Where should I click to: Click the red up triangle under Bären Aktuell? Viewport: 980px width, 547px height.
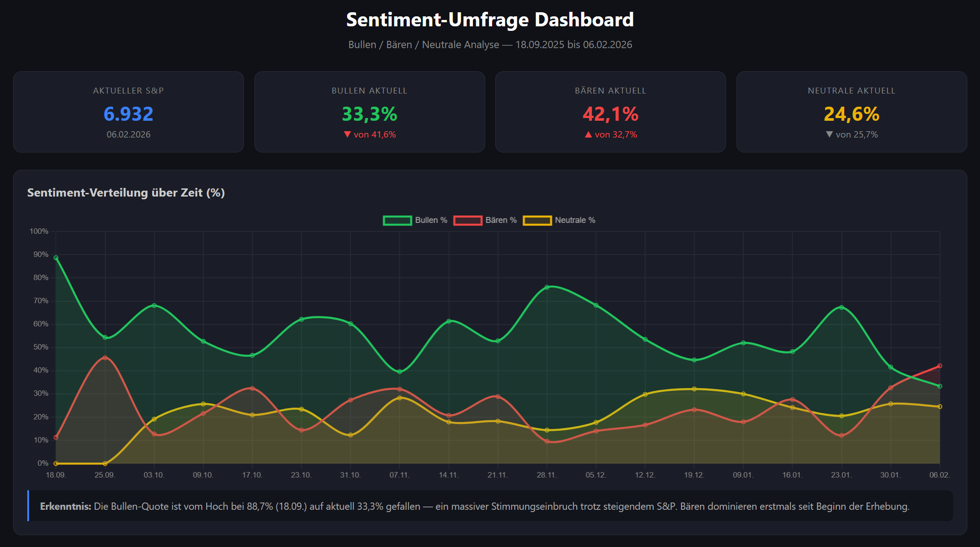click(x=588, y=134)
